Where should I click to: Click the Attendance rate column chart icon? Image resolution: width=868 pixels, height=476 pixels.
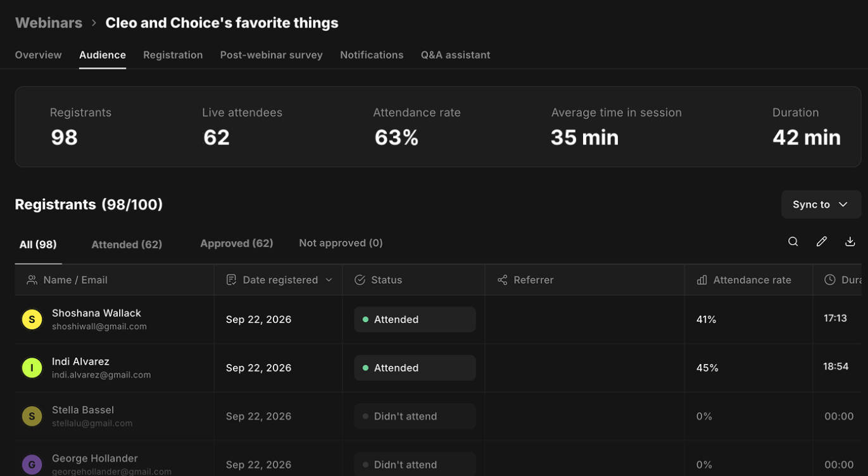click(x=702, y=280)
